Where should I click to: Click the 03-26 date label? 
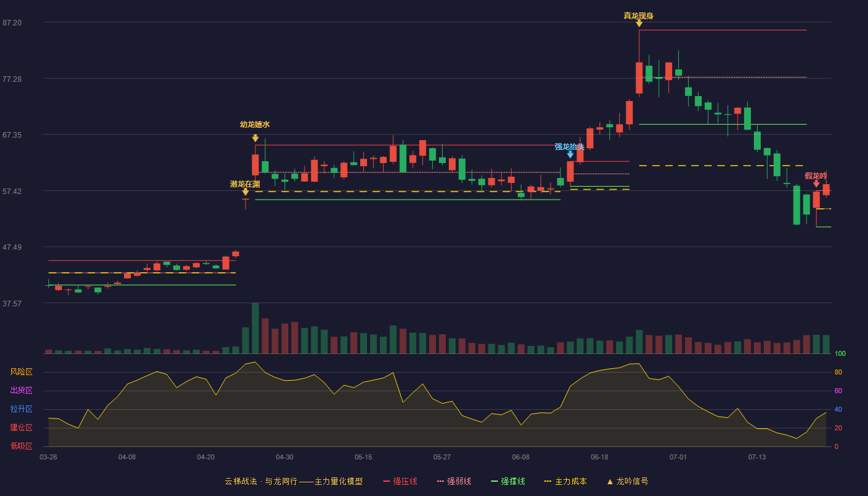[48, 457]
